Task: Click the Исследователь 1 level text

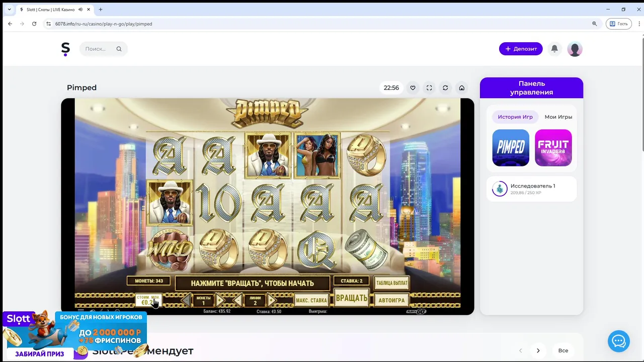Action: [533, 186]
